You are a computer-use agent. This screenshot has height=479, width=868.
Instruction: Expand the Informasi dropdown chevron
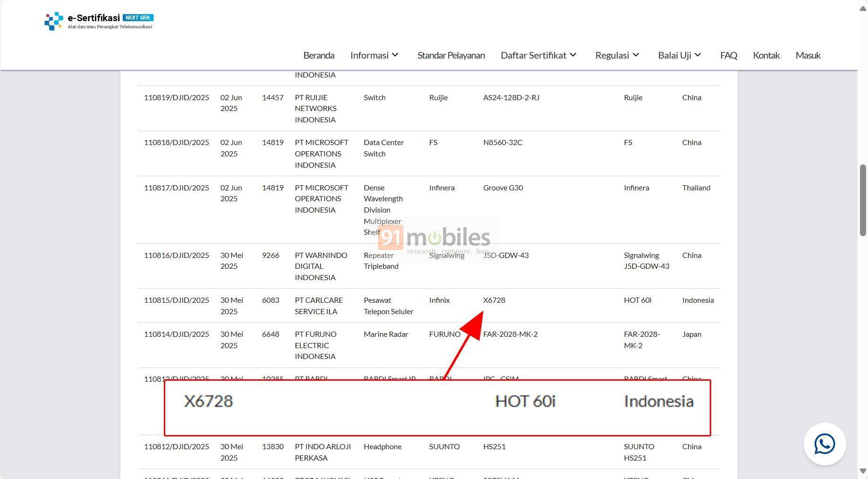pos(395,55)
